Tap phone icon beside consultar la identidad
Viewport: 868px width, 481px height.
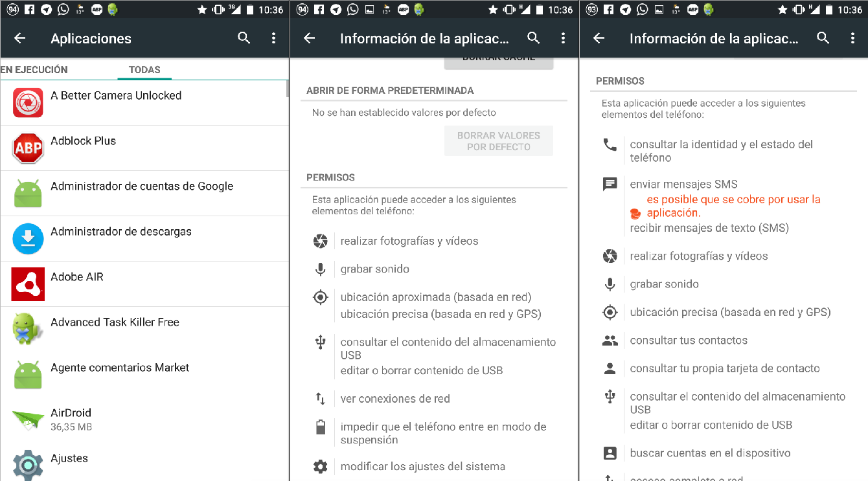pyautogui.click(x=610, y=144)
